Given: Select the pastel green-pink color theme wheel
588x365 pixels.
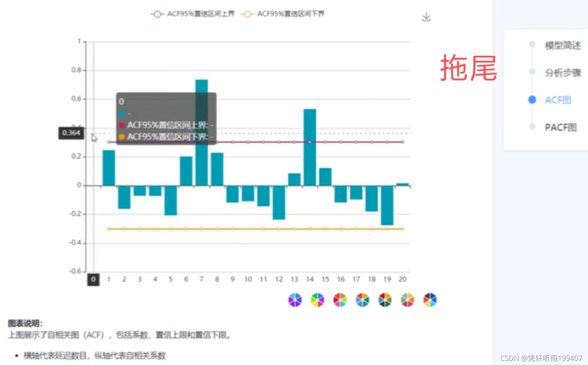Looking at the screenshot, I should click(x=407, y=300).
